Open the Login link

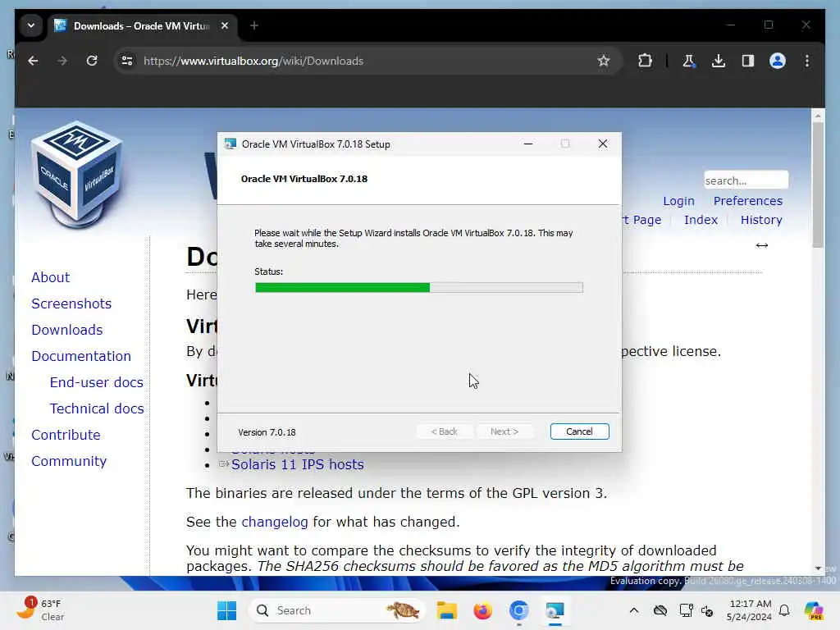pyautogui.click(x=678, y=202)
